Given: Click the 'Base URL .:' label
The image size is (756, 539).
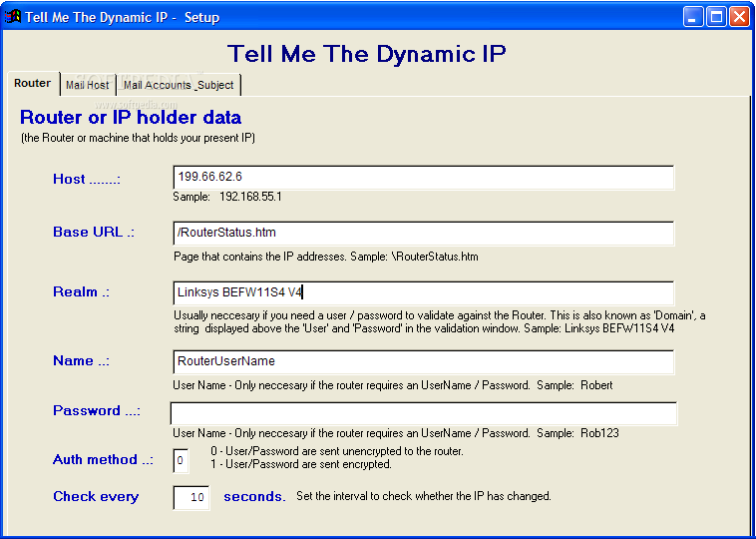Looking at the screenshot, I should pos(94,232).
